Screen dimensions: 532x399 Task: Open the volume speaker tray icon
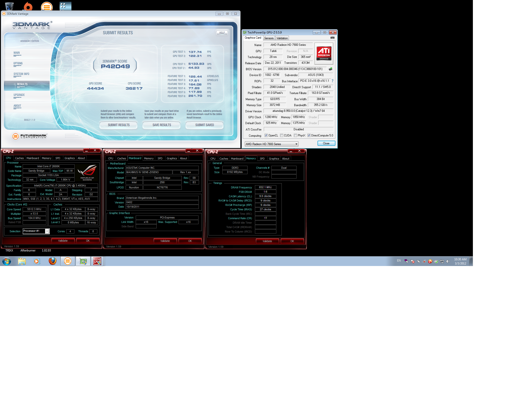pyautogui.click(x=448, y=261)
